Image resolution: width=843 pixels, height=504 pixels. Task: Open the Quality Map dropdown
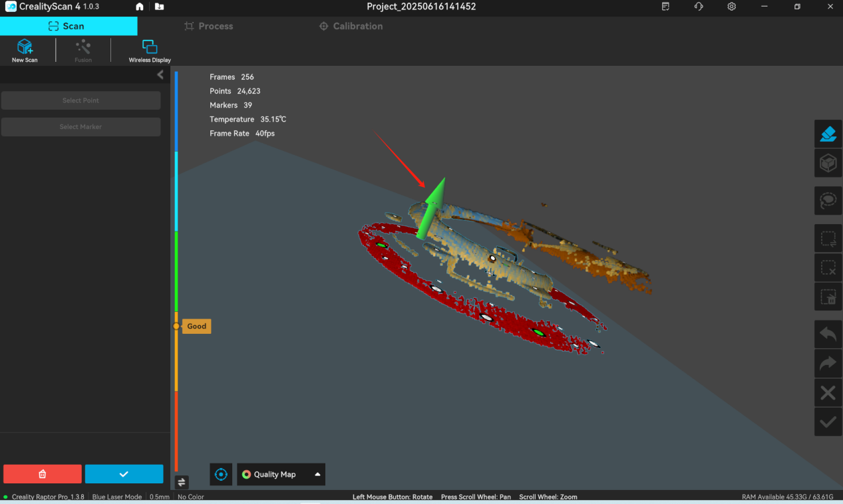tap(281, 474)
